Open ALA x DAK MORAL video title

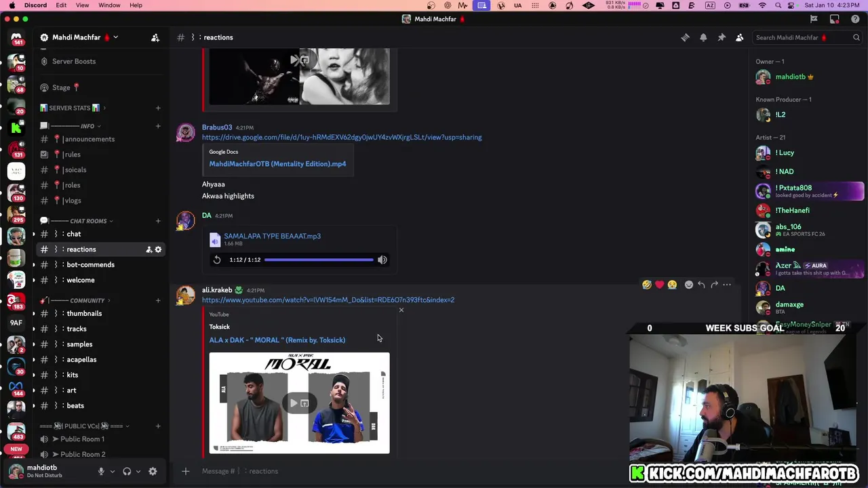click(x=277, y=340)
